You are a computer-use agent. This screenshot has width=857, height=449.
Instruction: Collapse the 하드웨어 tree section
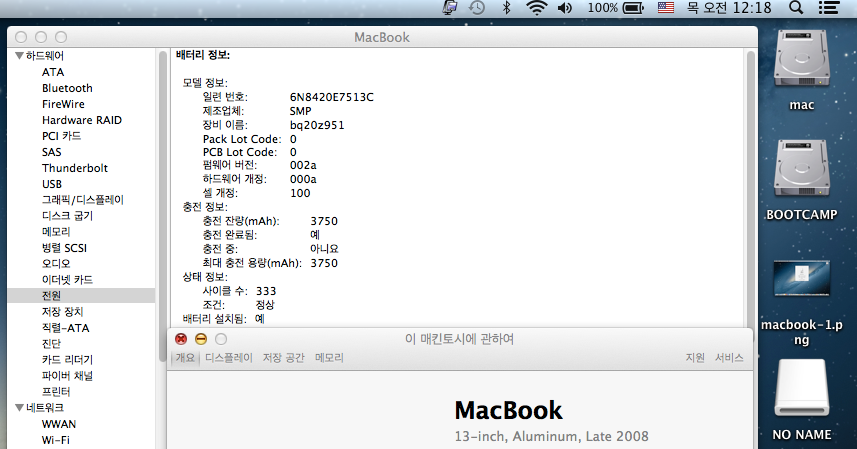pyautogui.click(x=19, y=56)
